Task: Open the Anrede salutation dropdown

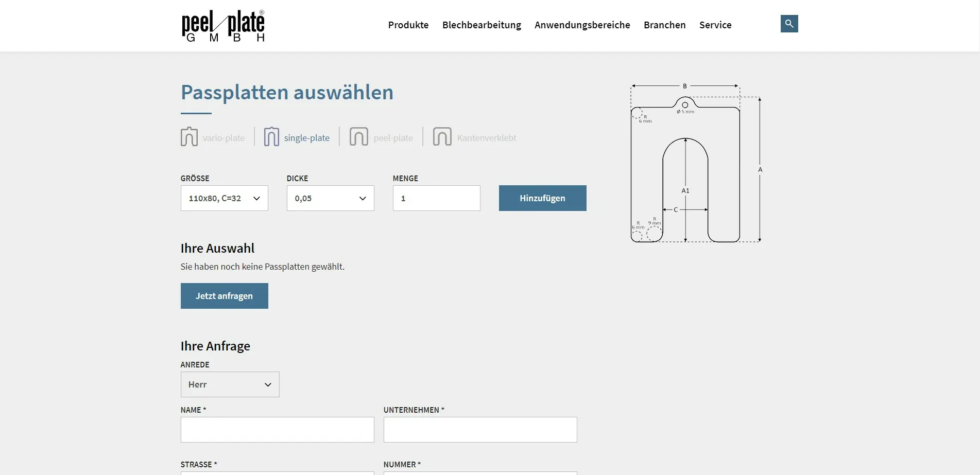Action: pyautogui.click(x=230, y=384)
